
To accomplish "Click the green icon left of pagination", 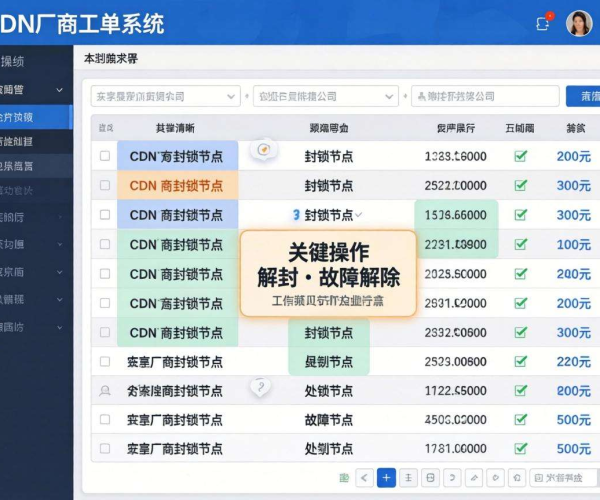I will point(344,477).
